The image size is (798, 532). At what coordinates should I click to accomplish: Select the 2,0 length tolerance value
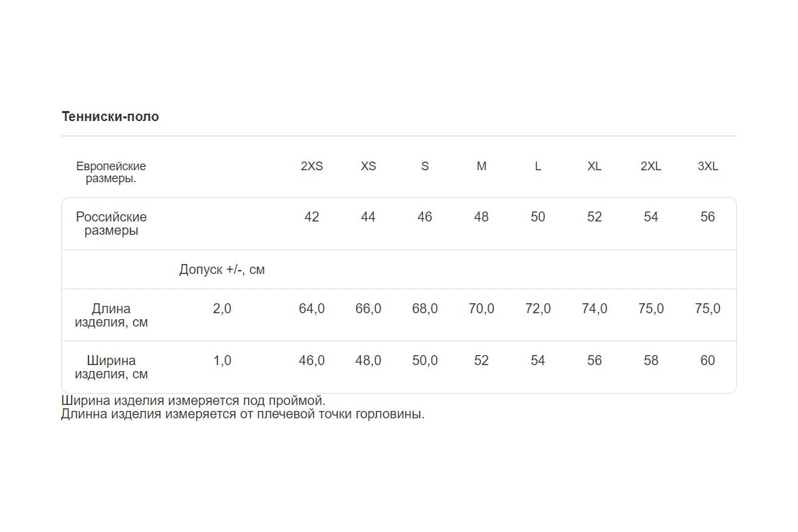[222, 309]
